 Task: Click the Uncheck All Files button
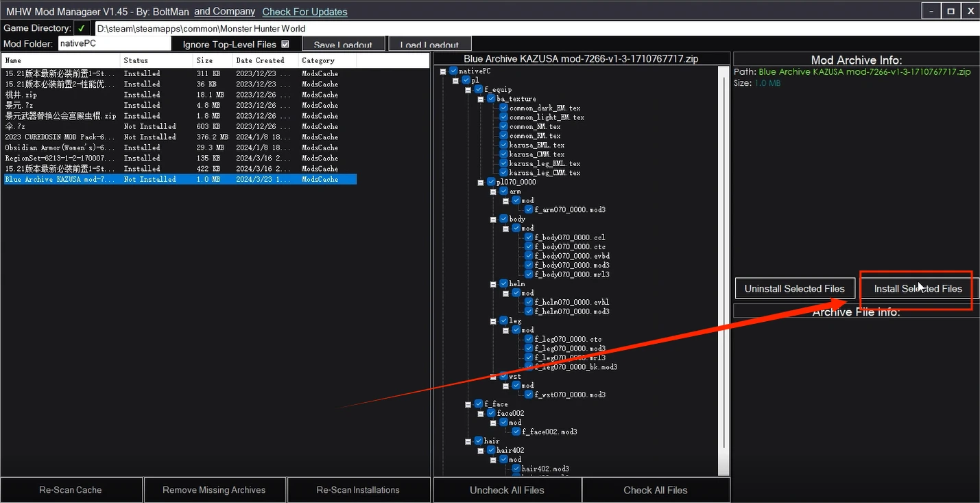point(507,490)
